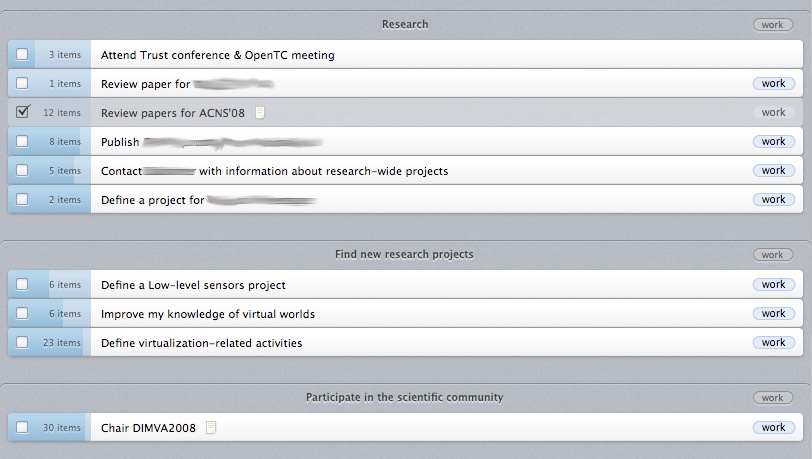Click work tag on Review paper row
The width and height of the screenshot is (812, 459).
[x=773, y=84]
